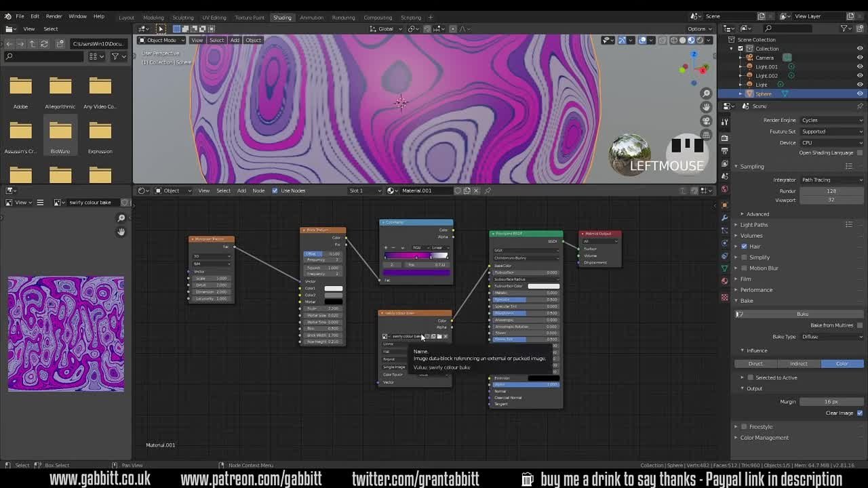The height and width of the screenshot is (488, 868).
Task: Open the Bake Type dropdown set to Diffuse
Action: tap(831, 336)
